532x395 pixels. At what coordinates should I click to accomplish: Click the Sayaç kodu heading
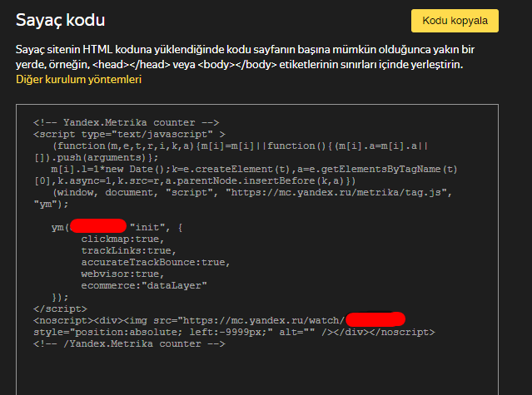tap(61, 20)
